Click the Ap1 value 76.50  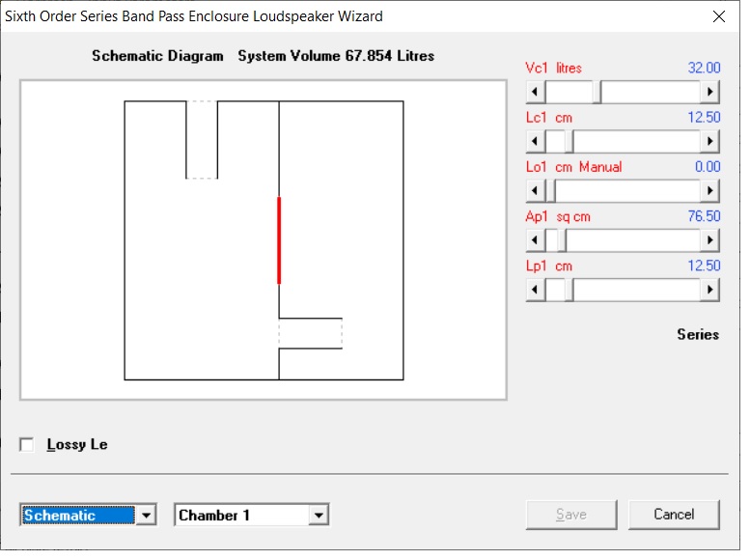pyautogui.click(x=704, y=216)
